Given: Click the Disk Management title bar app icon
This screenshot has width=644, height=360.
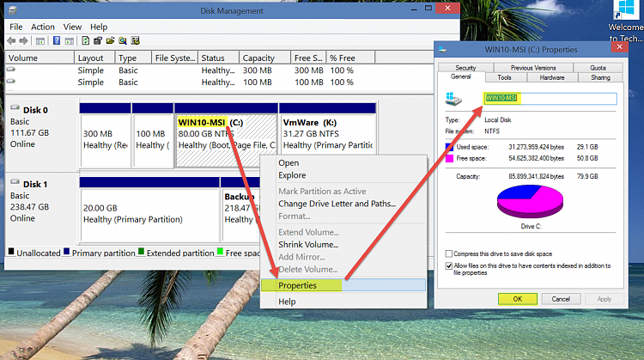Looking at the screenshot, I should pos(13,10).
